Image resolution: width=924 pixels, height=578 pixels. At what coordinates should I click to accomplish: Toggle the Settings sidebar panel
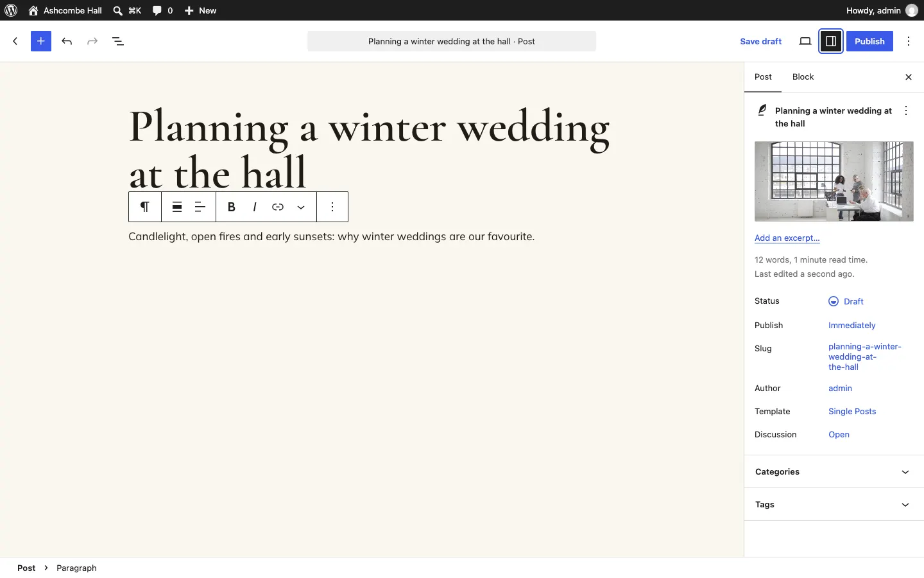tap(831, 41)
